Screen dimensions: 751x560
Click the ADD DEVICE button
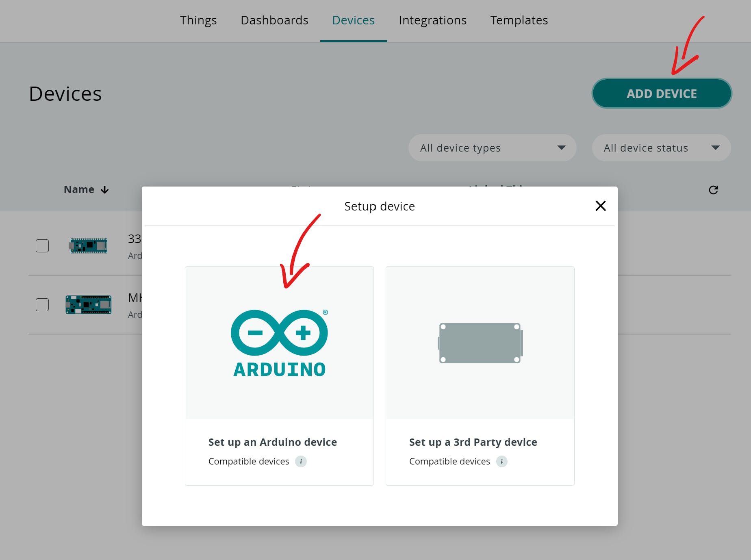tap(662, 93)
